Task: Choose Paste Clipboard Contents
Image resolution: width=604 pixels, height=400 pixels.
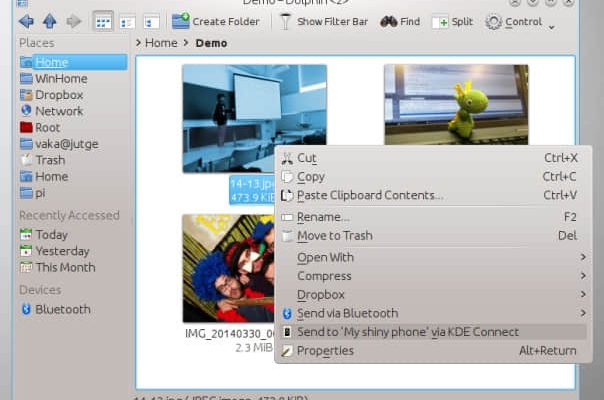Action: (431, 195)
